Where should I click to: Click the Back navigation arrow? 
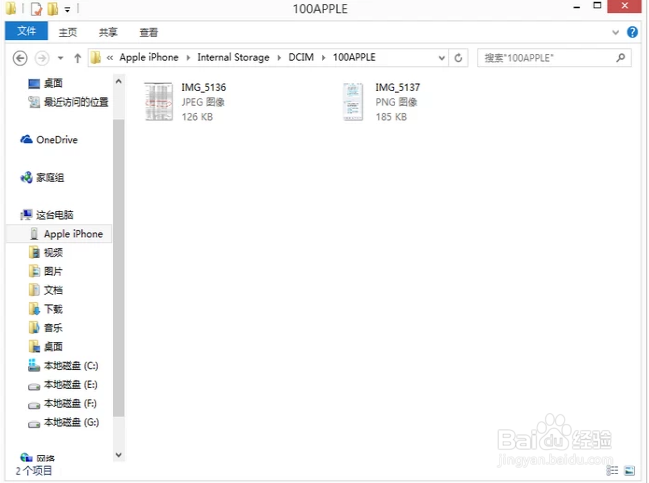coord(20,58)
